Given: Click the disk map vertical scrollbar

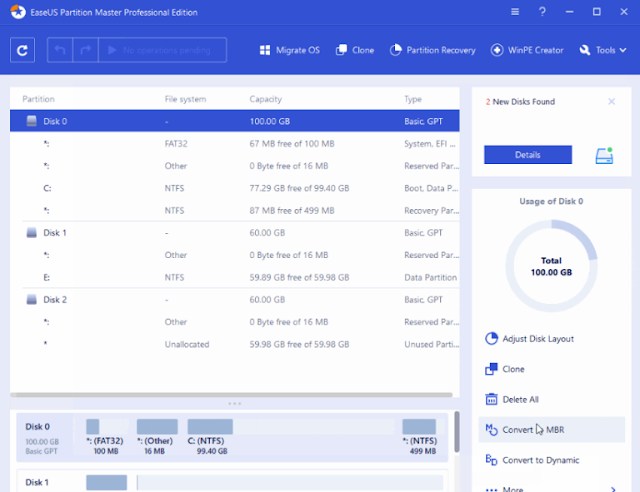Looking at the screenshot, I should (457, 432).
